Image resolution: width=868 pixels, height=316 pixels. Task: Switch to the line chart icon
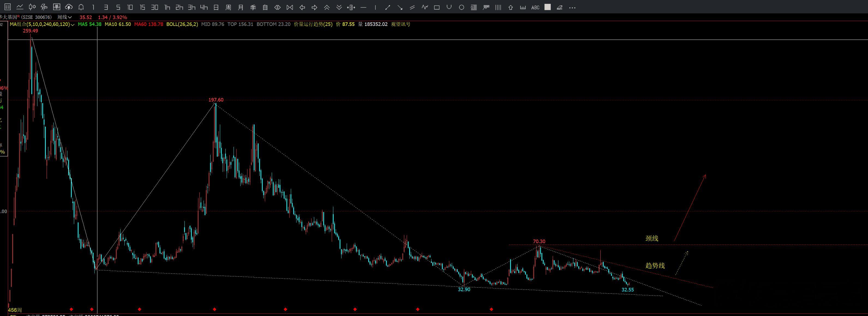click(x=20, y=7)
